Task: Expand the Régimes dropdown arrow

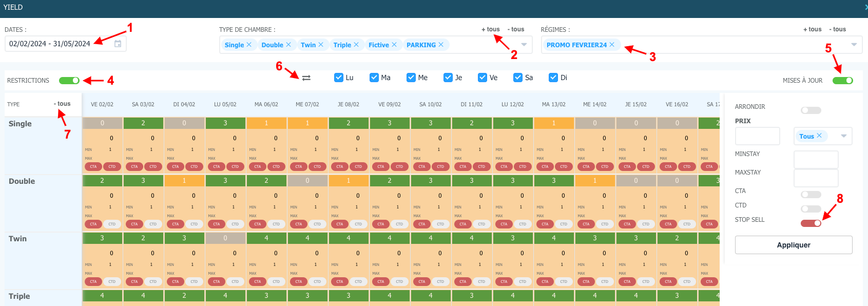Action: (x=854, y=45)
